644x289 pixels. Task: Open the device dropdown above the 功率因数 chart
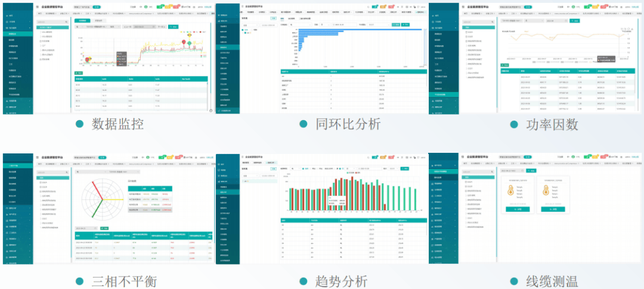[513, 21]
